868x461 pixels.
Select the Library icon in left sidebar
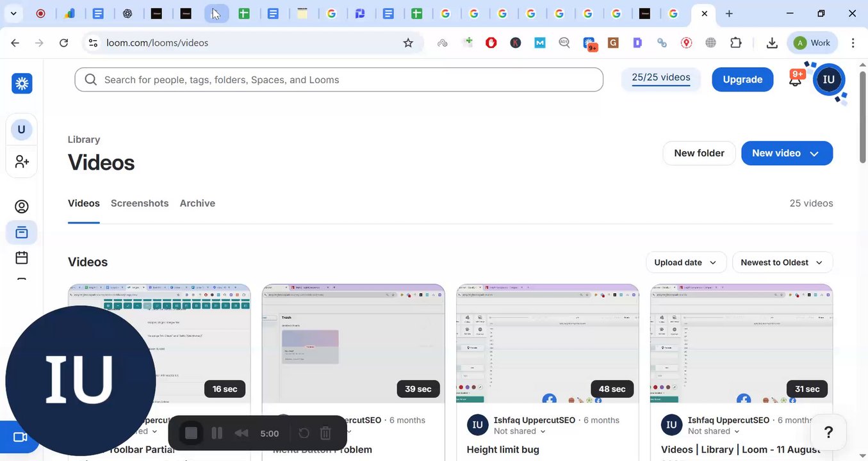[22, 232]
